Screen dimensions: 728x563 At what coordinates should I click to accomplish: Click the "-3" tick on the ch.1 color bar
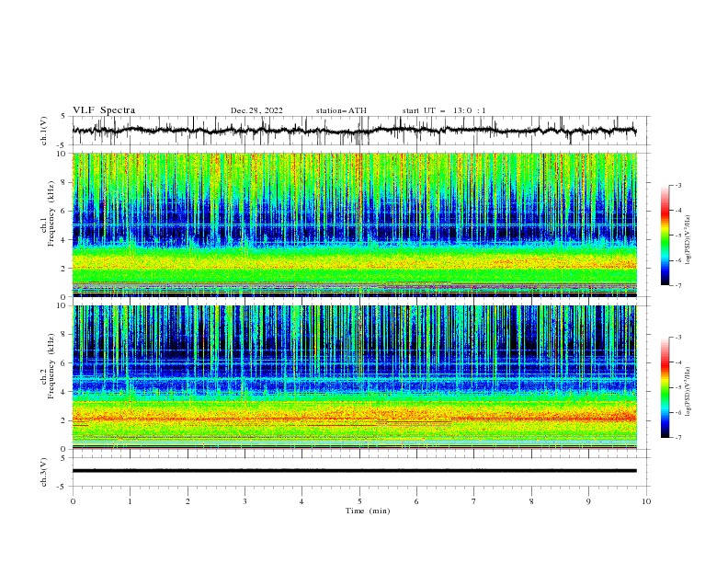[x=677, y=185]
